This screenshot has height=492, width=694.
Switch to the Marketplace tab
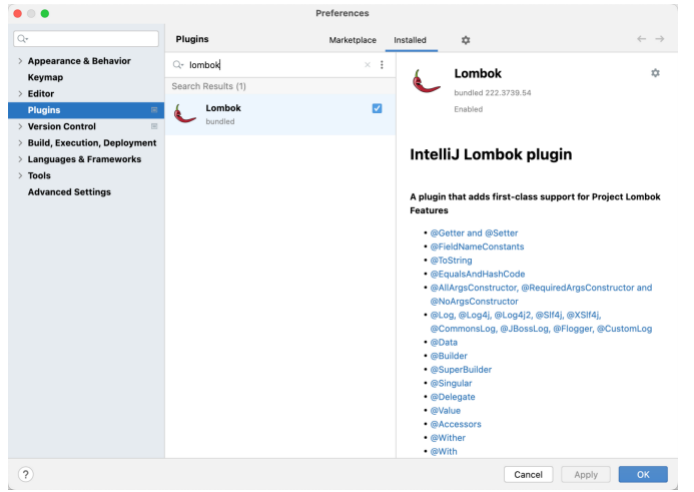pyautogui.click(x=352, y=40)
